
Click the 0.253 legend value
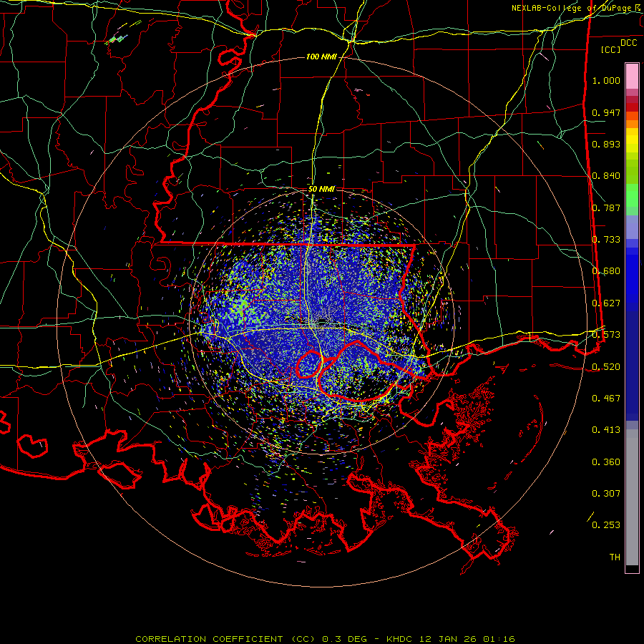coord(606,525)
